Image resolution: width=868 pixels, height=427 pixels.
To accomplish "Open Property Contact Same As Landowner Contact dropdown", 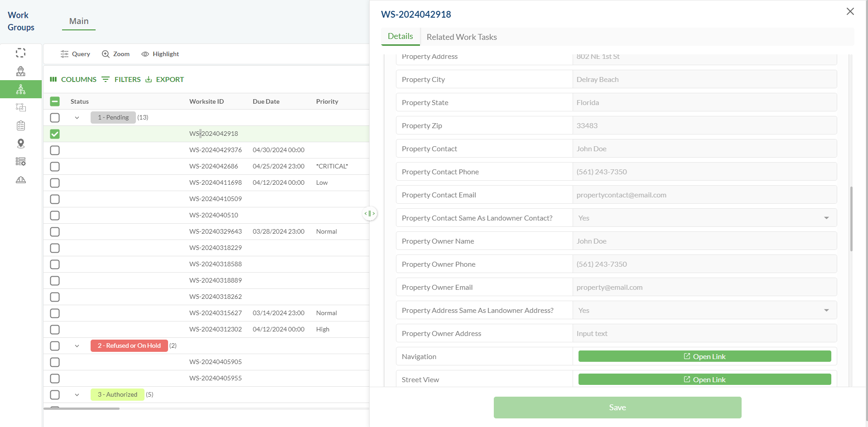I will (704, 218).
